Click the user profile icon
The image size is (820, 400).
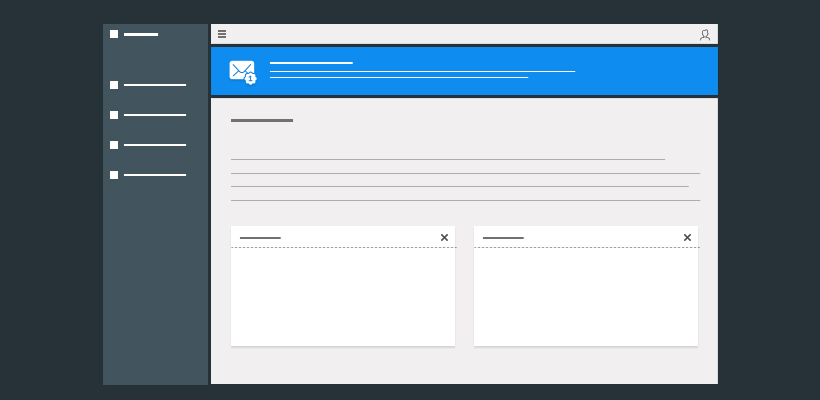[705, 35]
